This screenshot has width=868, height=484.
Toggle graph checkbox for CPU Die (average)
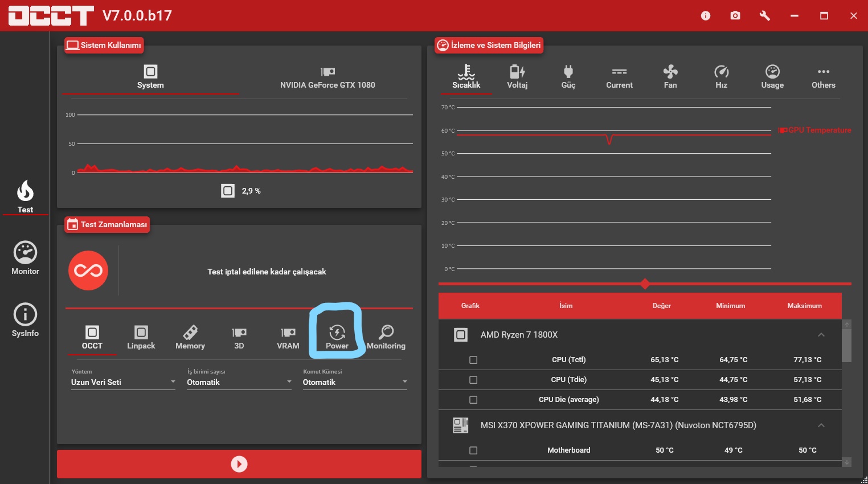[473, 400]
